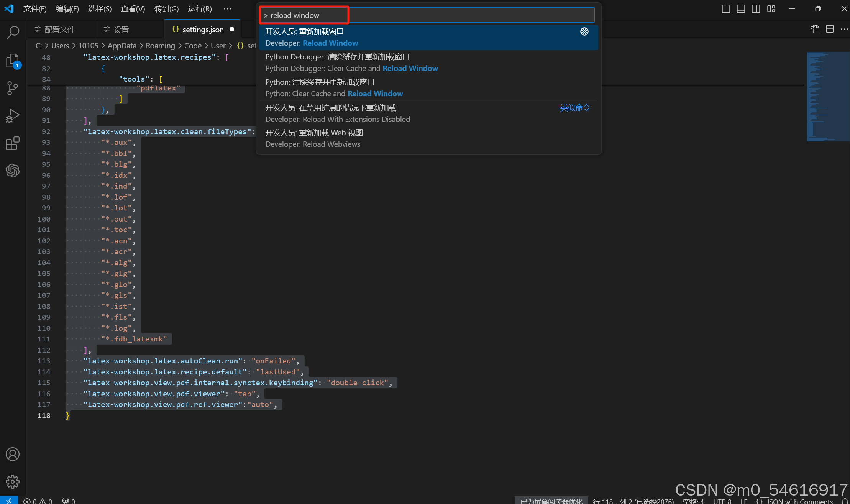This screenshot has height=504, width=850.
Task: Click the command palette input field
Action: 422,15
